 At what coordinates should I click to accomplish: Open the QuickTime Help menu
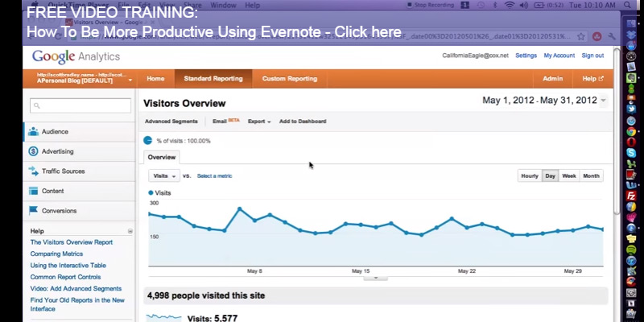[x=252, y=6]
